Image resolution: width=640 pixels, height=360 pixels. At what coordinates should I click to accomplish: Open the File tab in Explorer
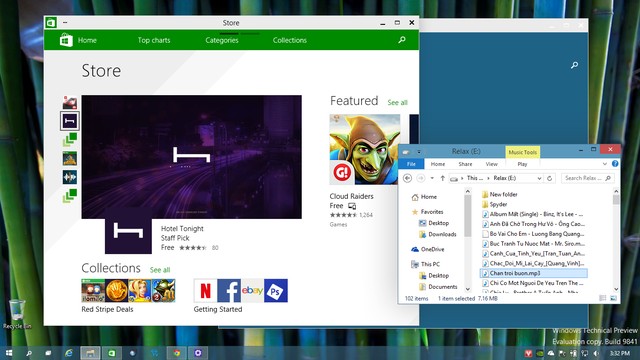pos(411,164)
